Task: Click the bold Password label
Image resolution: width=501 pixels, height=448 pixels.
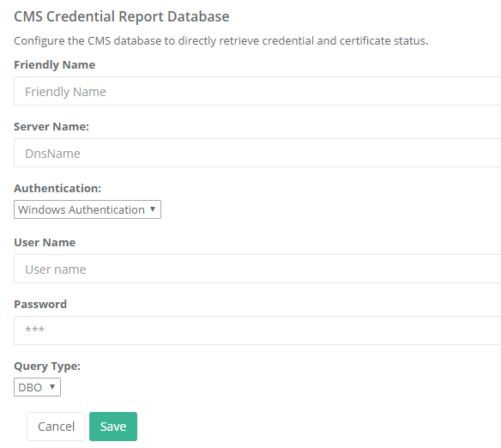Action: (x=40, y=304)
